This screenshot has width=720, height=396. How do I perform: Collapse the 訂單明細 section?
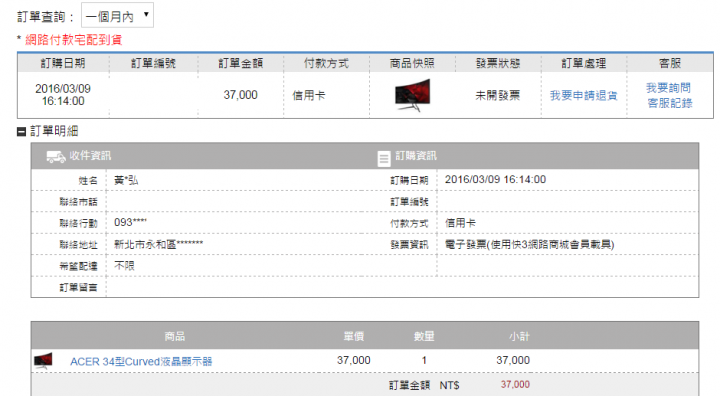(21, 132)
